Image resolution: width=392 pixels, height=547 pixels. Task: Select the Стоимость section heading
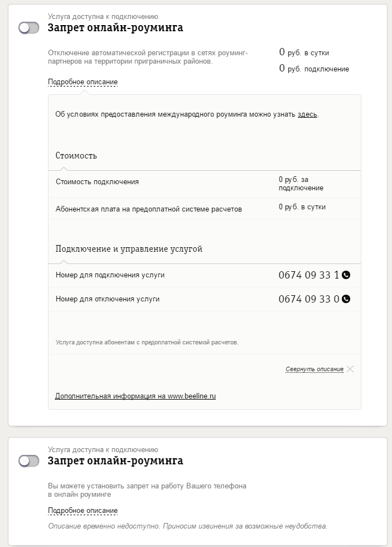76,156
